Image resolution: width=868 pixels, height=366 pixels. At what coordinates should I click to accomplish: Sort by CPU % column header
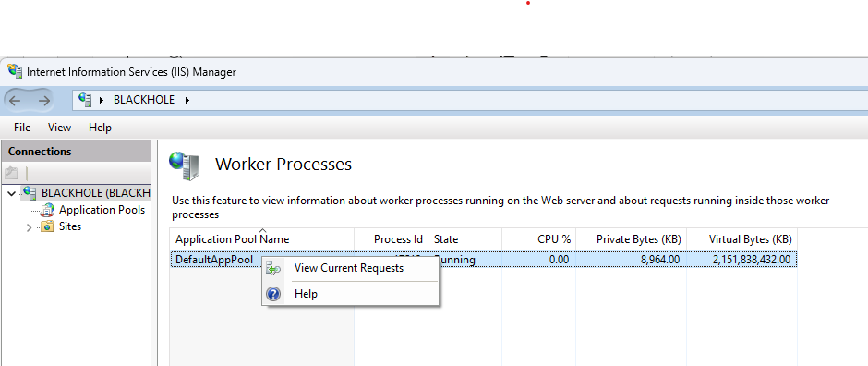(538, 239)
